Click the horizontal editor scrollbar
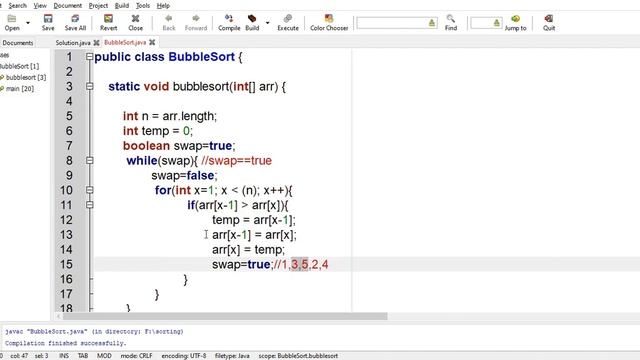This screenshot has height=360, width=640. coord(224,316)
